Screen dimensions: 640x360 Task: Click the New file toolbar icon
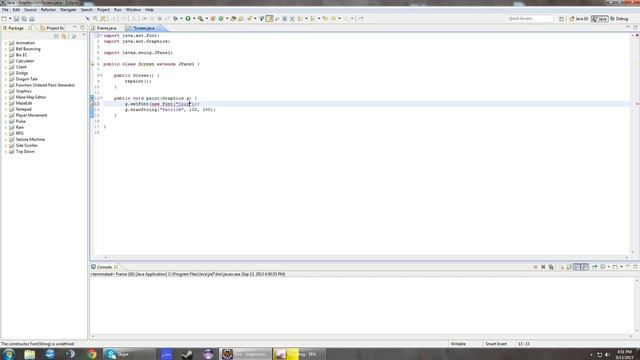[x=4, y=19]
